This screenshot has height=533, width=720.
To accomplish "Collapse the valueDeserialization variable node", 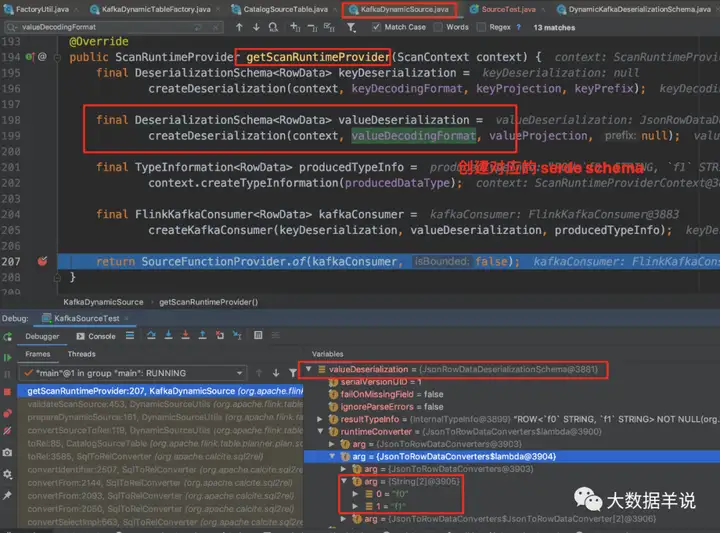I will coord(309,369).
